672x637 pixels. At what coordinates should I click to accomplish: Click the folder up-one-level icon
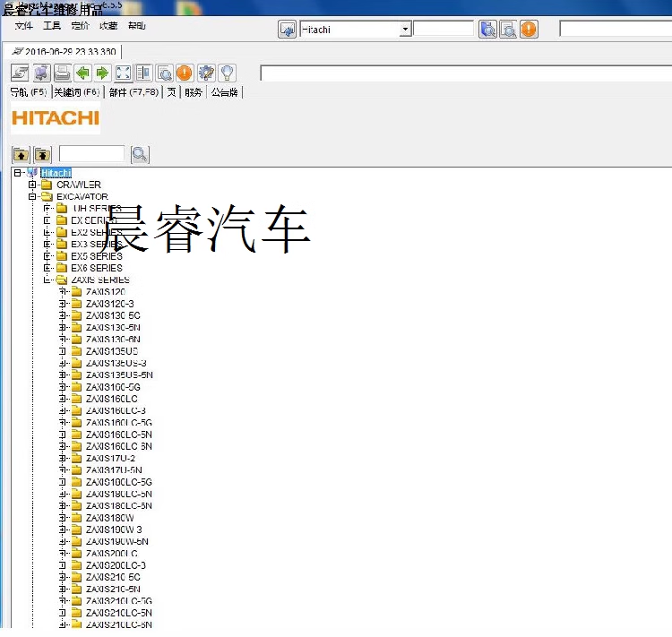tap(21, 154)
